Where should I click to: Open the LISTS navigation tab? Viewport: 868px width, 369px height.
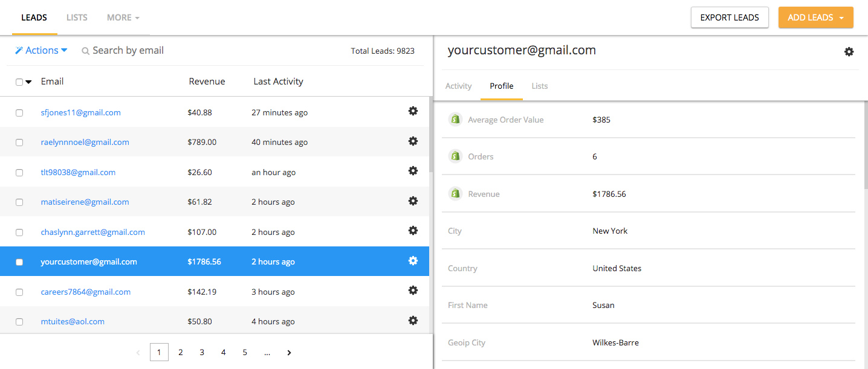pyautogui.click(x=77, y=18)
